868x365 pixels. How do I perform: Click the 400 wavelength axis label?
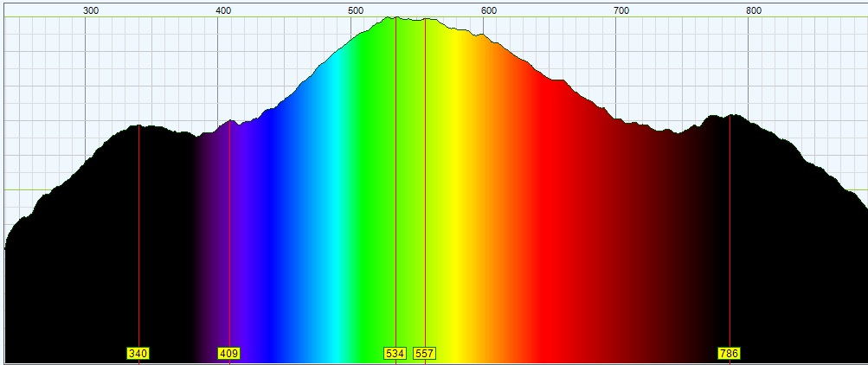pyautogui.click(x=223, y=10)
